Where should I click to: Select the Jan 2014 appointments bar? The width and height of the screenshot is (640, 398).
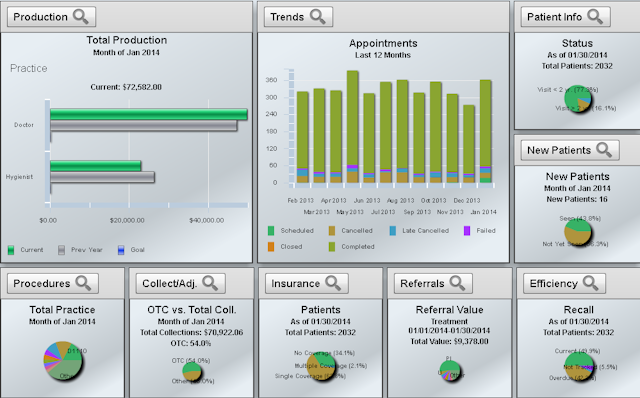(485, 131)
